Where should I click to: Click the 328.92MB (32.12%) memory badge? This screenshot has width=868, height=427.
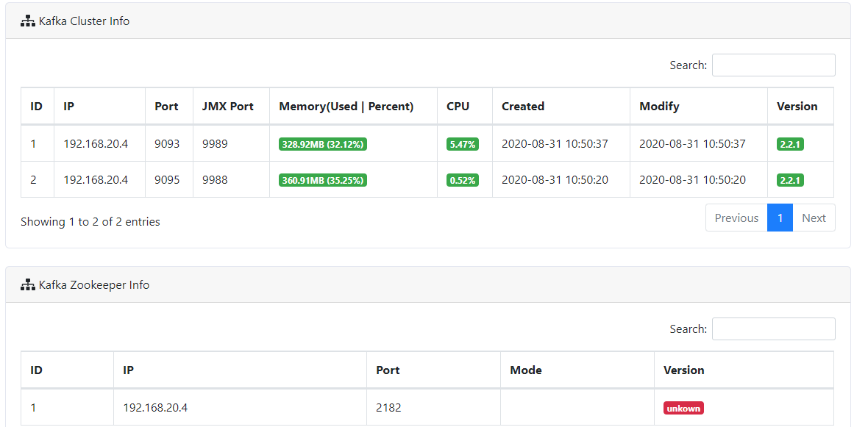pyautogui.click(x=323, y=144)
